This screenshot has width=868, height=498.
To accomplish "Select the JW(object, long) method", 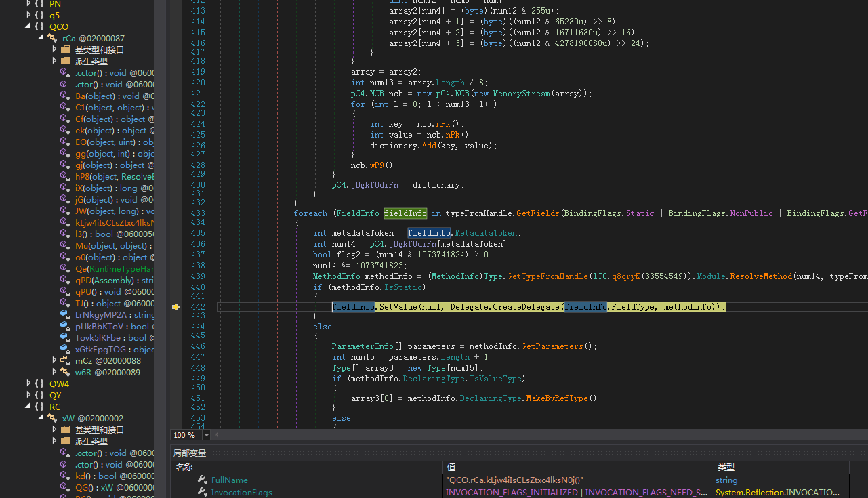I will point(115,211).
